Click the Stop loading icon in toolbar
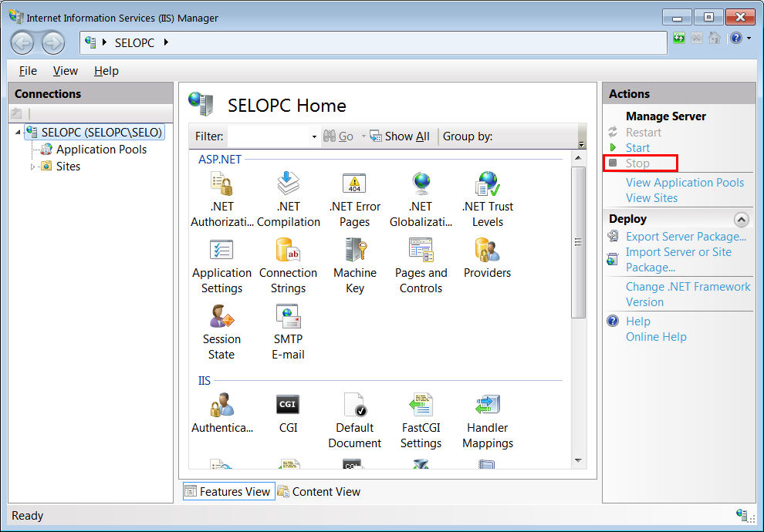 tap(697, 38)
